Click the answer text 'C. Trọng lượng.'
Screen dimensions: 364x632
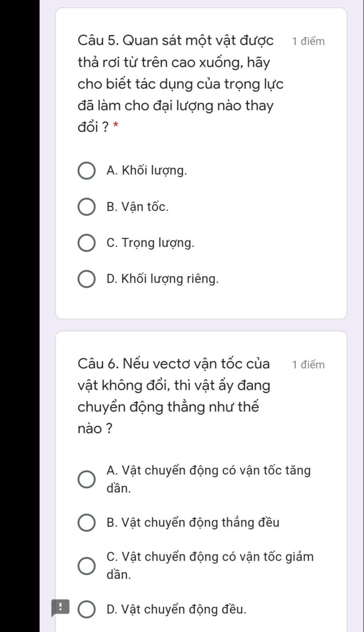click(150, 243)
